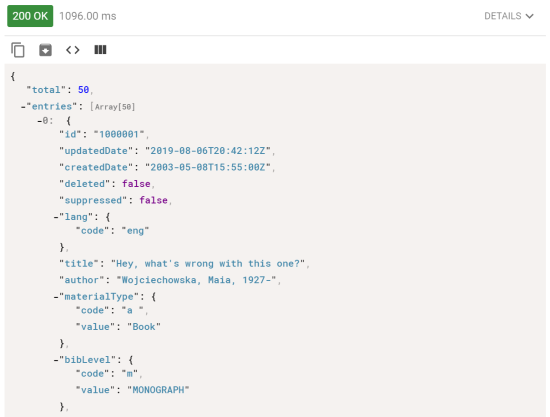Select the "total" key
The image size is (550, 417).
(46, 90)
